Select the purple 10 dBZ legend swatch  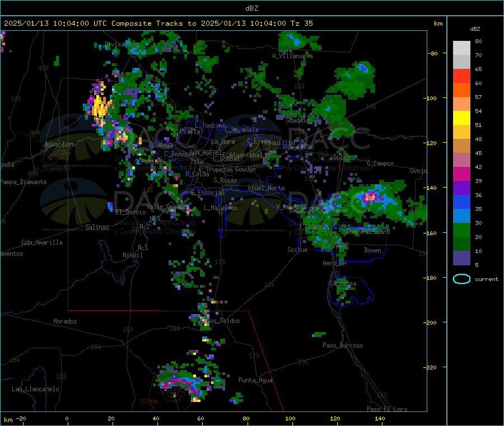(x=461, y=258)
